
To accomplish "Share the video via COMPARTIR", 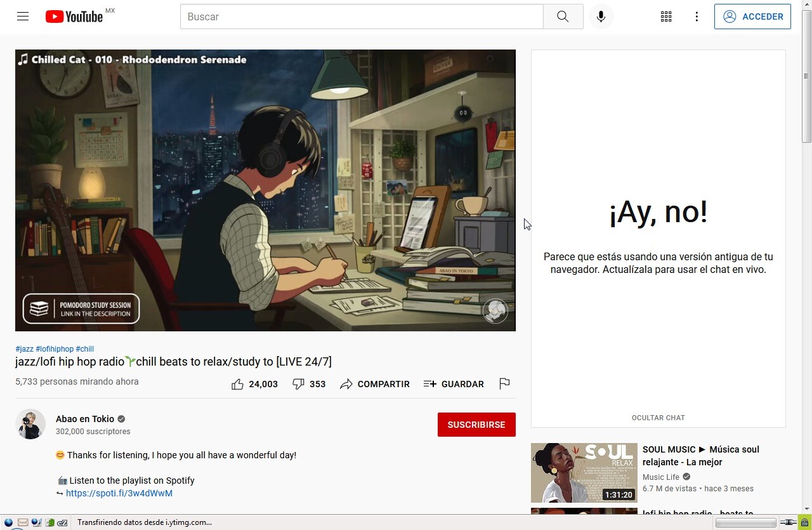I will click(x=375, y=384).
